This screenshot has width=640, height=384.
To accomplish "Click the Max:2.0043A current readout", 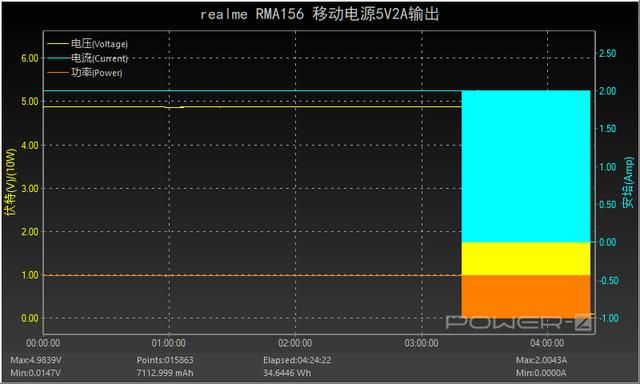I will pyautogui.click(x=541, y=360).
